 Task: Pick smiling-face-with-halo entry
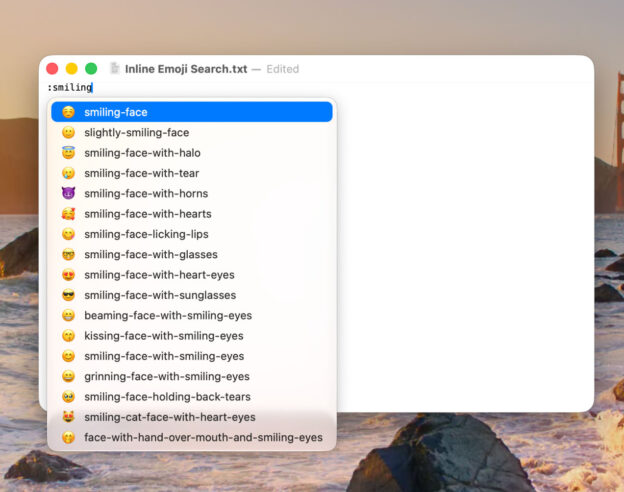tap(192, 153)
